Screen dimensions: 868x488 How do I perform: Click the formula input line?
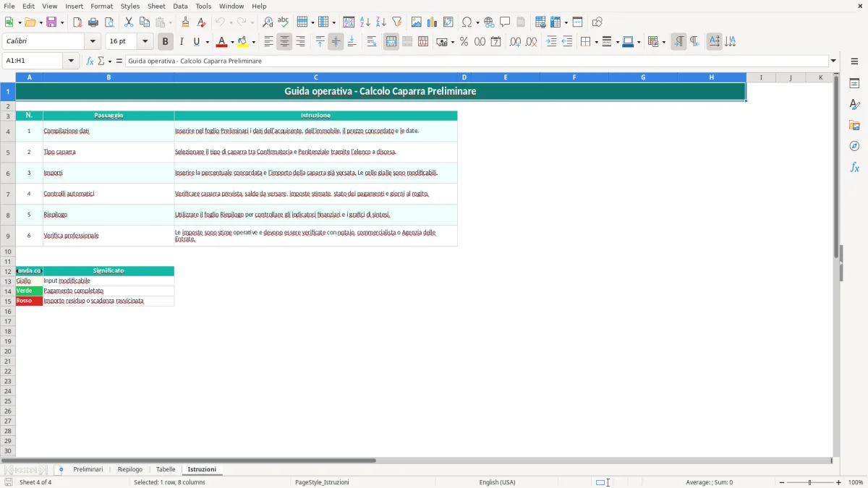[x=477, y=61]
